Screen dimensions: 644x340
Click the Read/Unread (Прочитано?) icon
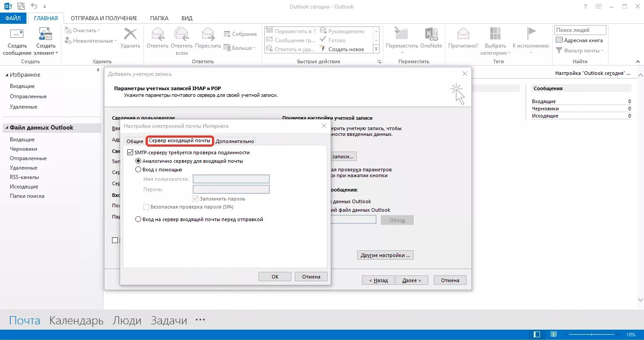click(x=463, y=34)
